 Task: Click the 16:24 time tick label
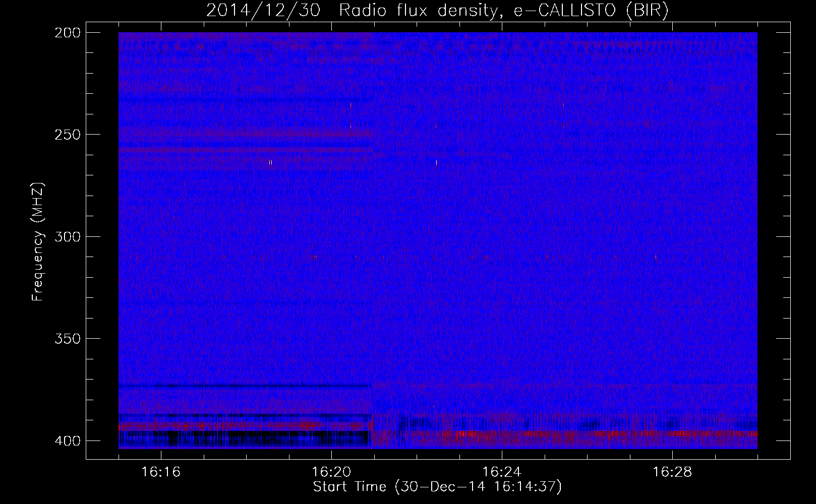point(502,472)
